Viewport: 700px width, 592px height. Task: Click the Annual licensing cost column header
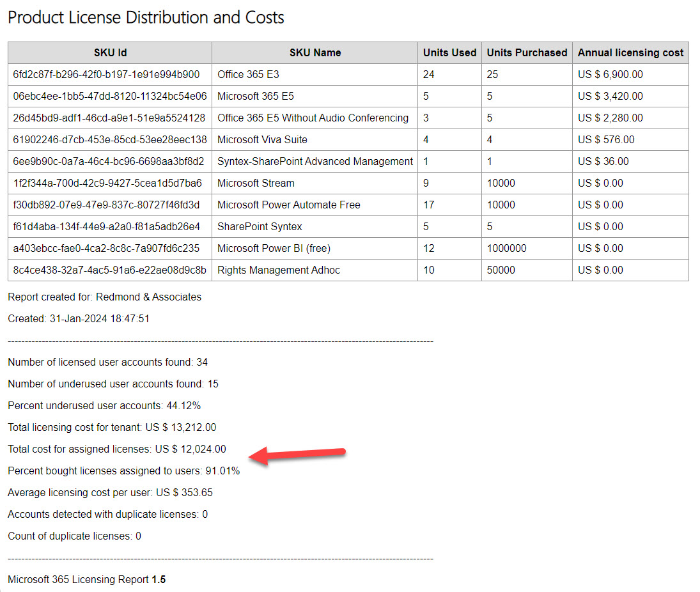[630, 52]
